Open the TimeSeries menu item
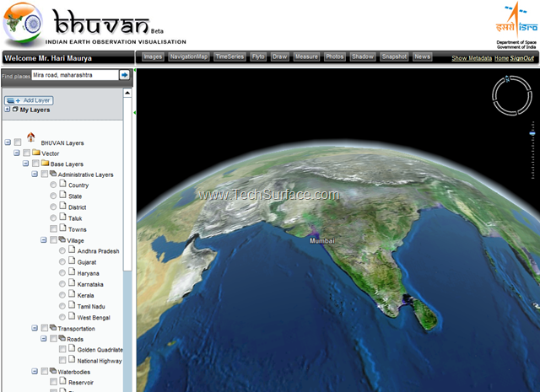The image size is (540, 392). [229, 56]
